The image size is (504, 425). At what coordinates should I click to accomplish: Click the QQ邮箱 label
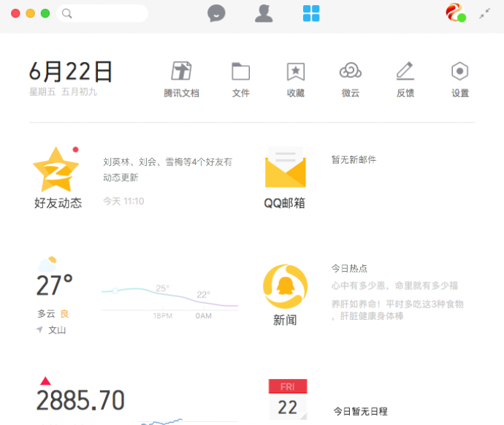click(x=284, y=203)
